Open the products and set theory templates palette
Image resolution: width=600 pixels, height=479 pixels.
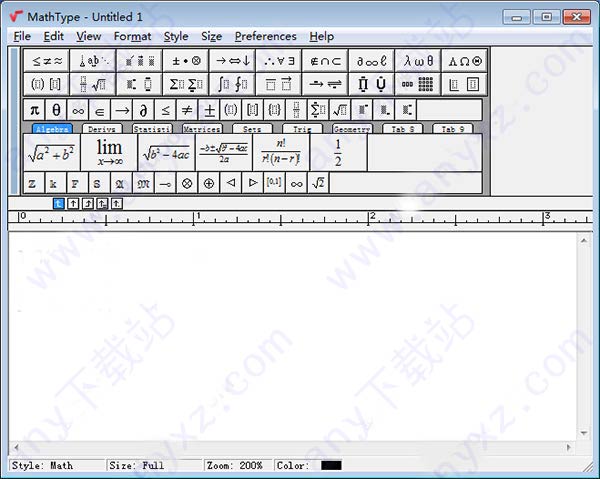[x=372, y=84]
